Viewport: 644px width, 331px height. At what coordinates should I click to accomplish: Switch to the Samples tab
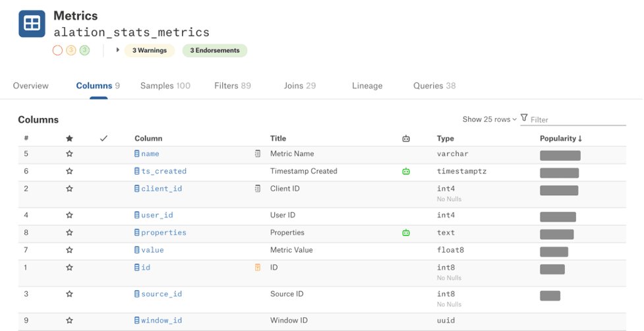tap(165, 86)
